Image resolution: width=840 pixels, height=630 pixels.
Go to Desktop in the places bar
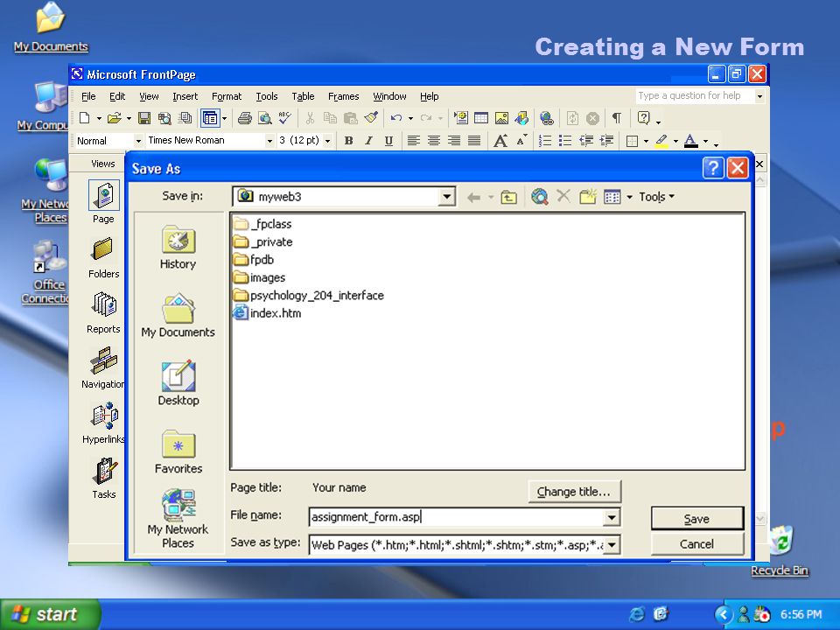[x=178, y=383]
